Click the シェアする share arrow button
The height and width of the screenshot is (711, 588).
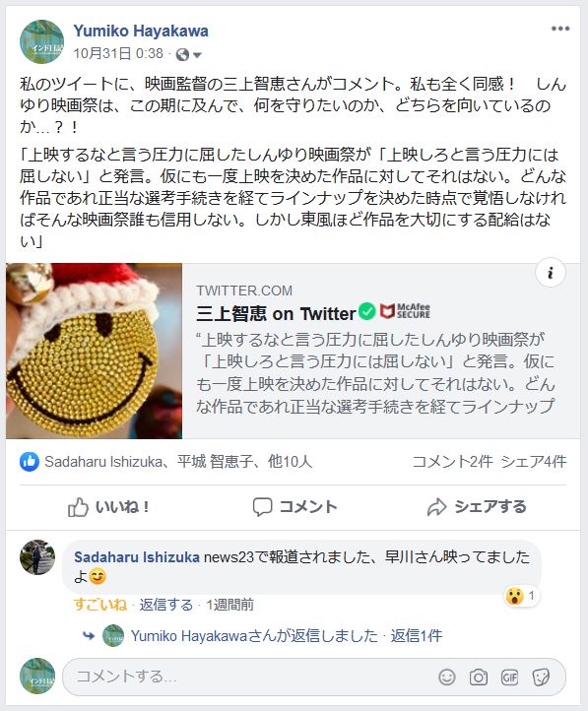click(x=477, y=507)
